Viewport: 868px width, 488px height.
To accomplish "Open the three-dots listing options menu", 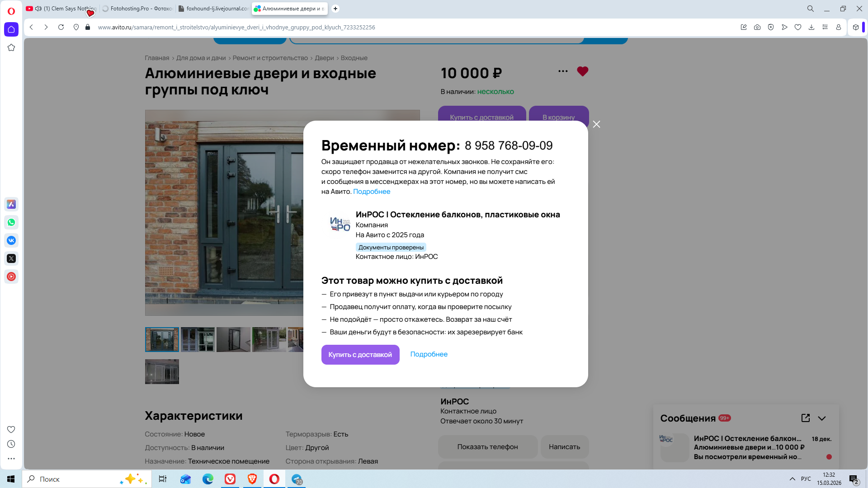I will point(563,71).
